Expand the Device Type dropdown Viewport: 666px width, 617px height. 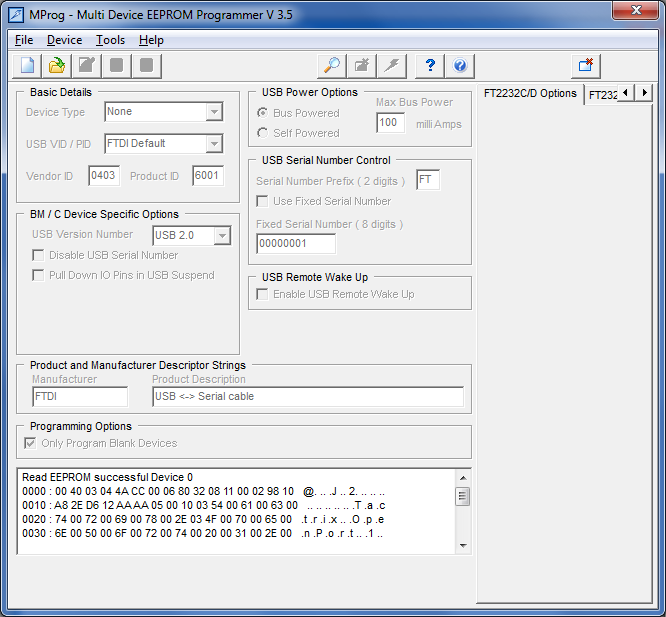(214, 112)
